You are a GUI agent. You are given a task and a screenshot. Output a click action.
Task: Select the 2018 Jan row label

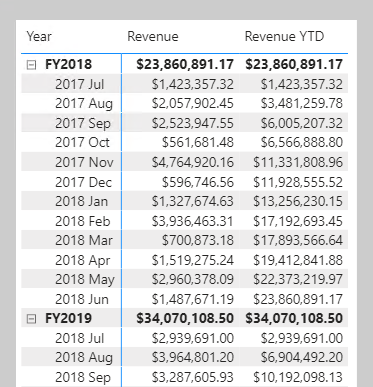pyautogui.click(x=81, y=201)
